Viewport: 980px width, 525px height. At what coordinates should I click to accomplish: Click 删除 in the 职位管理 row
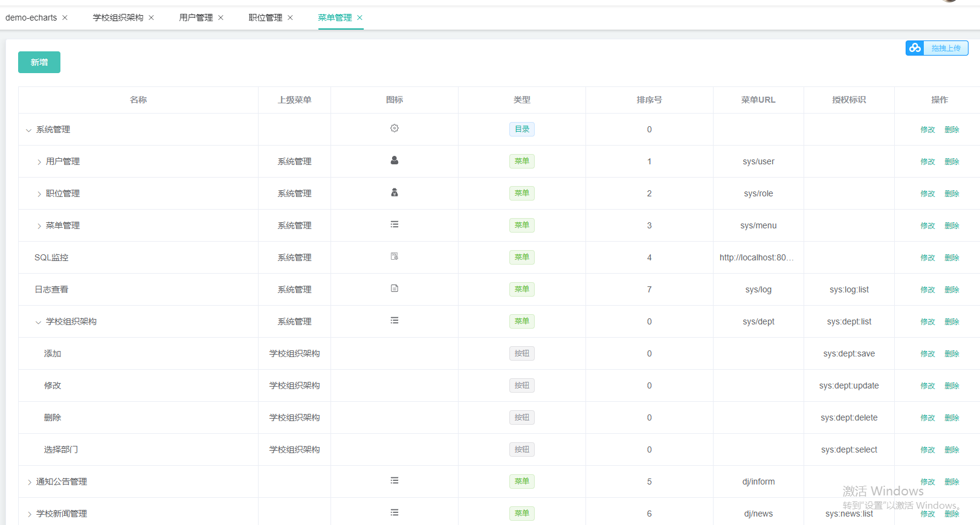[x=952, y=194]
